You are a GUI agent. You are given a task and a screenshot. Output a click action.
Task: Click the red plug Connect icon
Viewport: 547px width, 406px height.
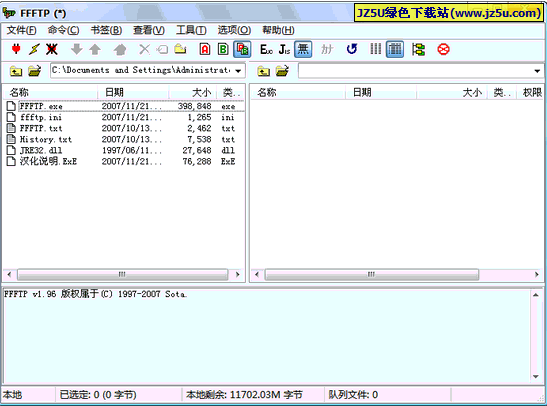16,49
